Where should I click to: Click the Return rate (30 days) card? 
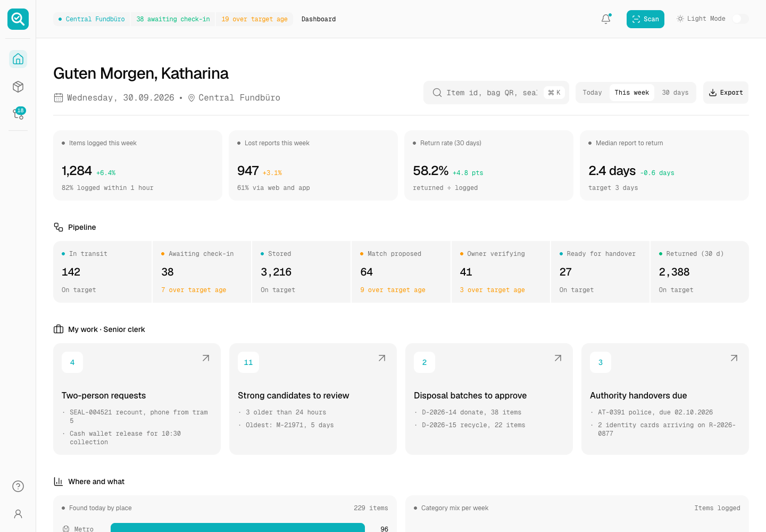point(489,165)
